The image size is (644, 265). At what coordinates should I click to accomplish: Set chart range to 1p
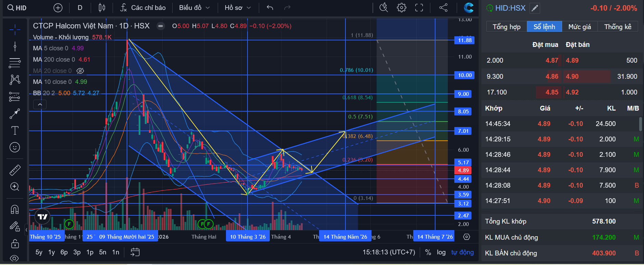(x=90, y=252)
